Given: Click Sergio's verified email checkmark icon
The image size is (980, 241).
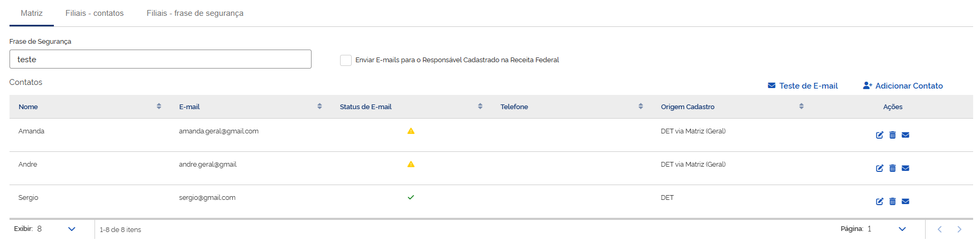Looking at the screenshot, I should click(411, 197).
